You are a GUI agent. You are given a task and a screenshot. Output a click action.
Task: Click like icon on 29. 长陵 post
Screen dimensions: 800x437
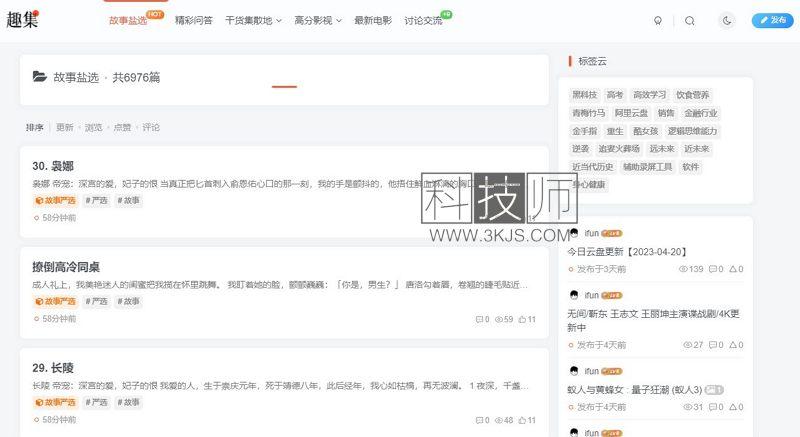(522, 421)
